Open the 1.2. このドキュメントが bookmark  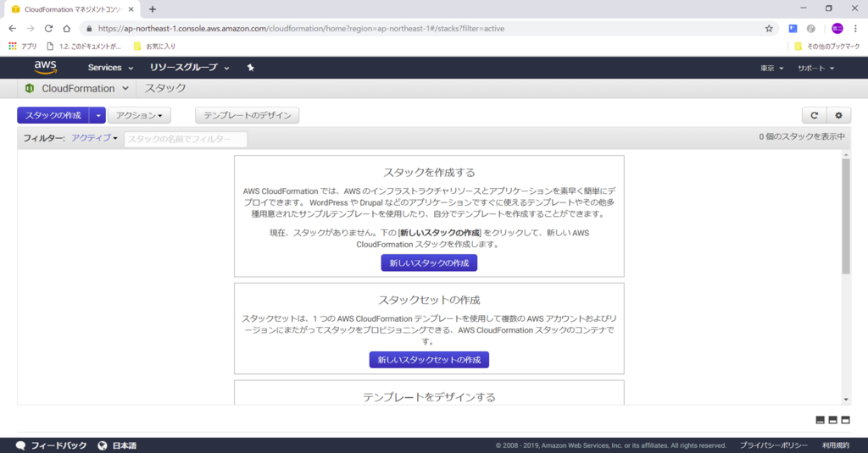[84, 47]
